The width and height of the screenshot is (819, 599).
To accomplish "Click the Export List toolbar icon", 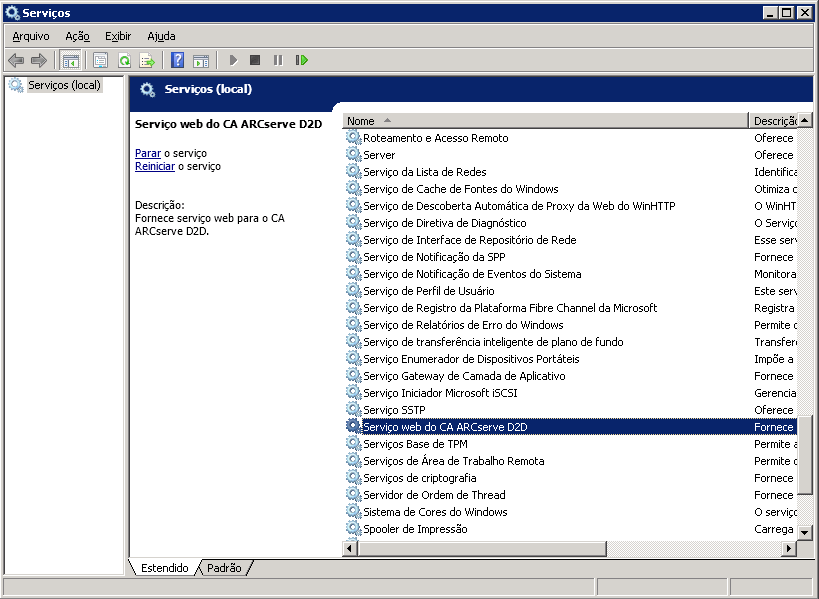I will (147, 60).
